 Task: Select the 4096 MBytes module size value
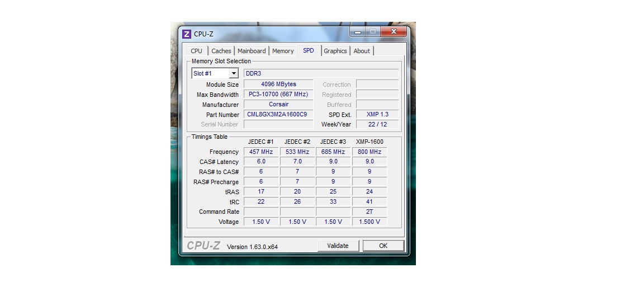278,85
